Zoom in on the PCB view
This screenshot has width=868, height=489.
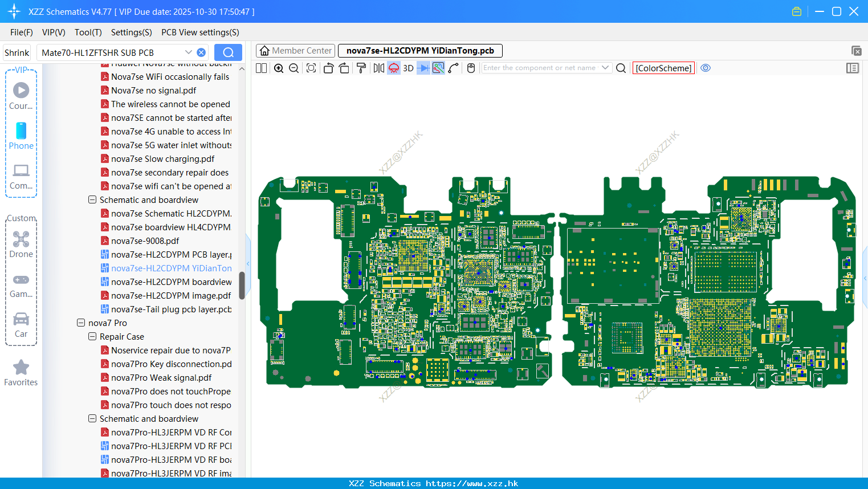[x=279, y=68]
